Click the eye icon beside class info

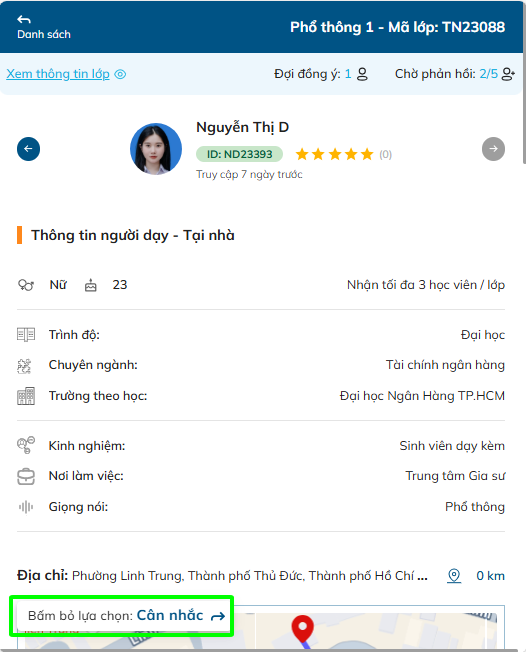tap(120, 74)
